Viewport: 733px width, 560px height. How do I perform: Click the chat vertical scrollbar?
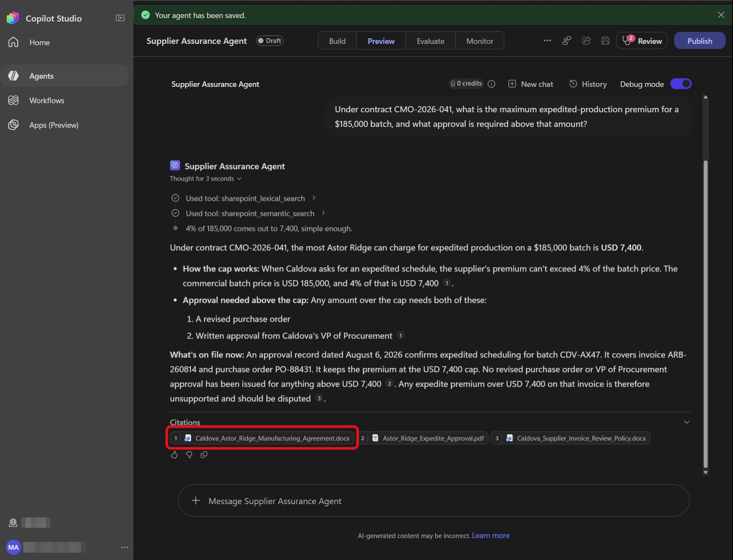pyautogui.click(x=705, y=314)
